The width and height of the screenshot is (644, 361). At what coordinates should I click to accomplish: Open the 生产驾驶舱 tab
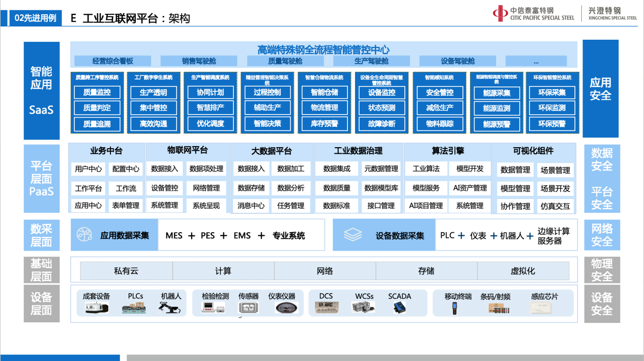pyautogui.click(x=371, y=61)
